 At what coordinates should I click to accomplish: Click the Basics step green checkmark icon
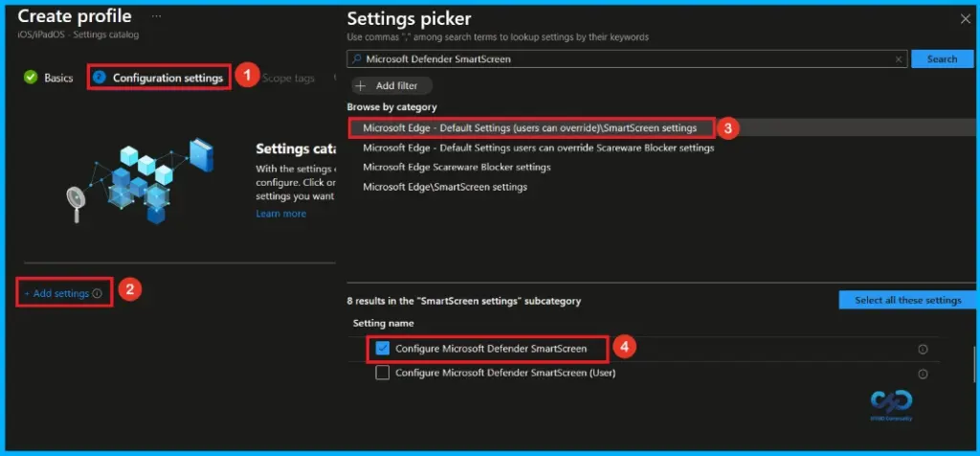click(x=31, y=78)
